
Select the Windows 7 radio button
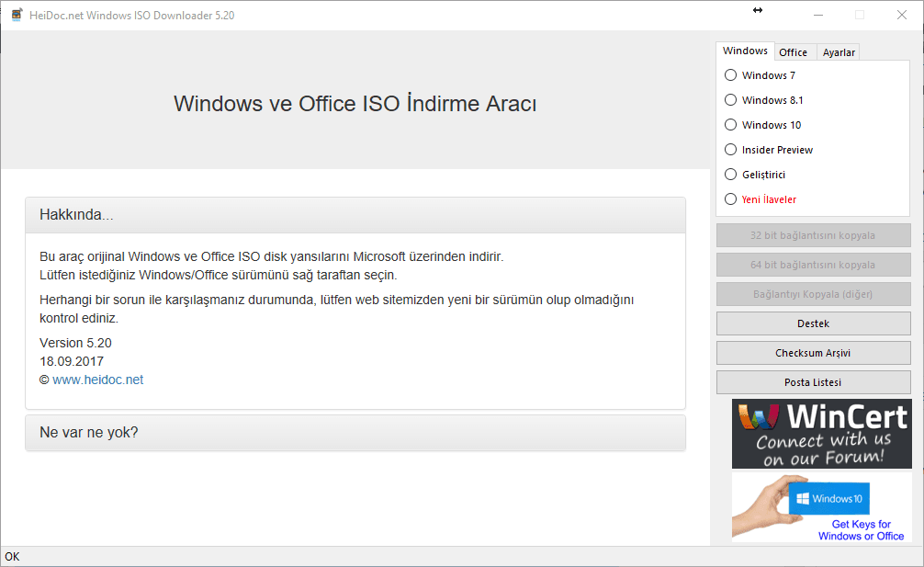click(760, 75)
